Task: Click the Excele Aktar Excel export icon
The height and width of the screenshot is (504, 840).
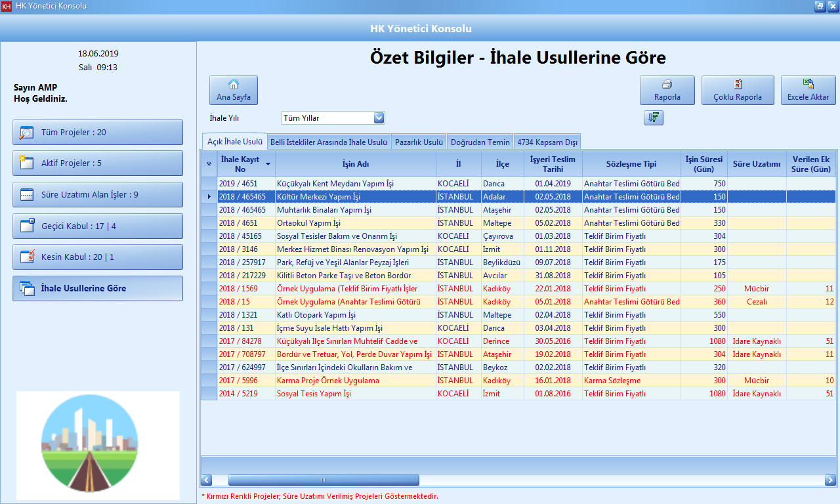Action: [808, 83]
